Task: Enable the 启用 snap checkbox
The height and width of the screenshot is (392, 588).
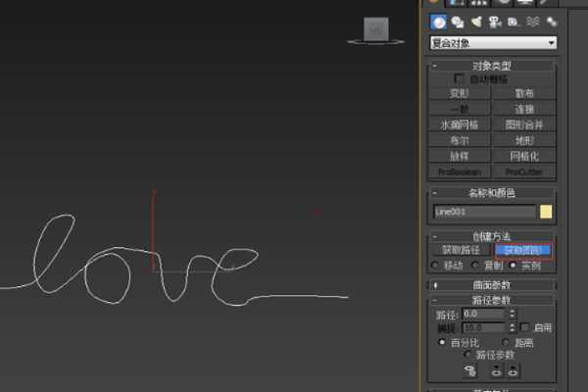Action: (524, 327)
